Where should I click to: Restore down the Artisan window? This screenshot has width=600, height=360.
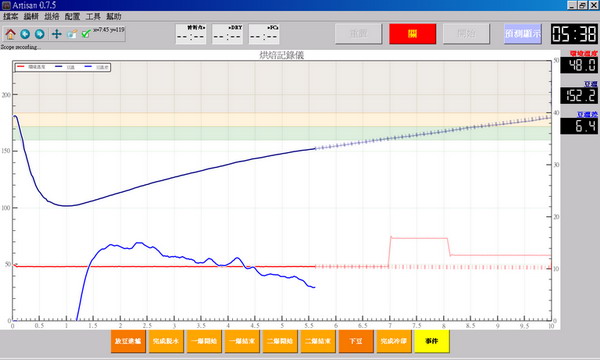click(582, 5)
